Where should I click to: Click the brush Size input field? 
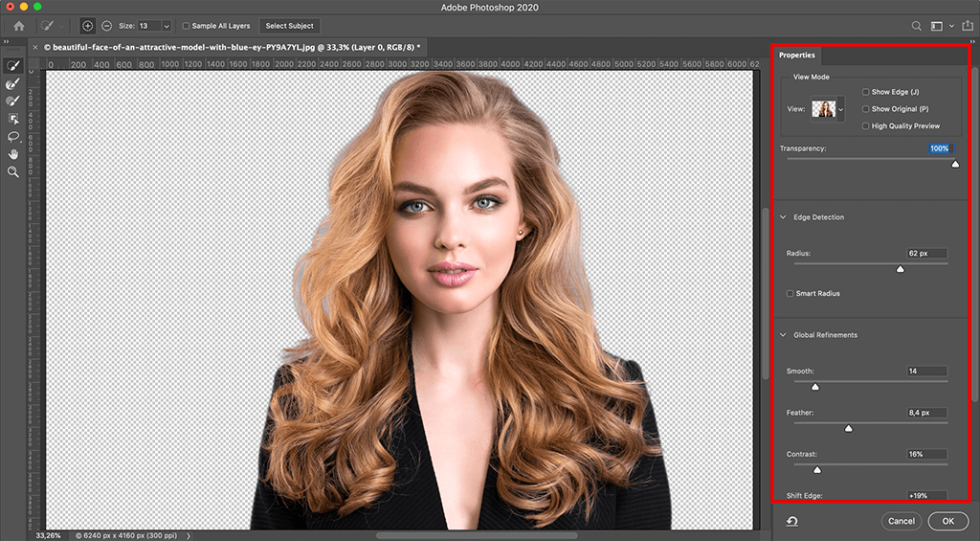[149, 26]
